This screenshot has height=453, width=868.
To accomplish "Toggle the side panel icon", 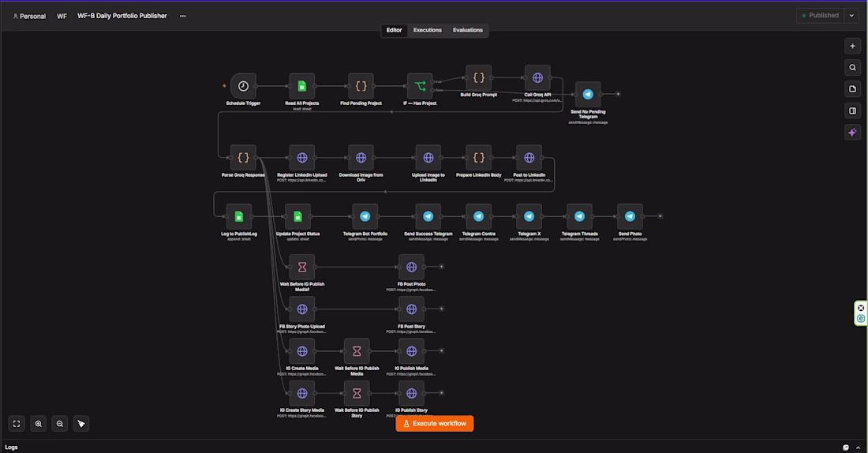I will pos(852,110).
